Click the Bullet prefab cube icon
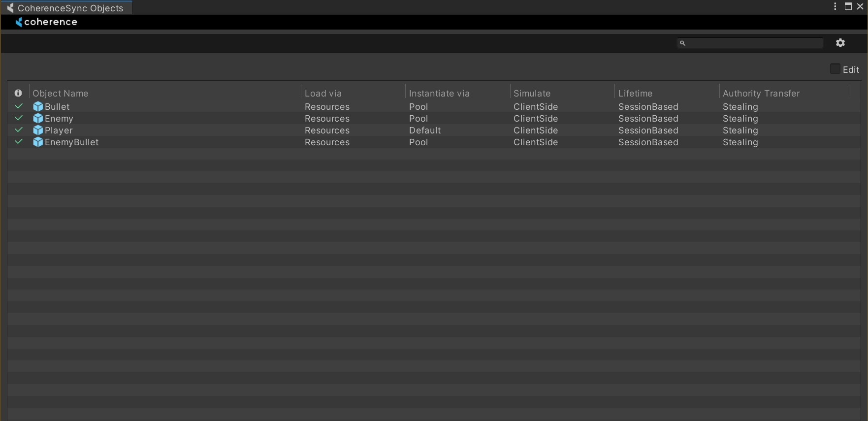The image size is (868, 421). (38, 107)
